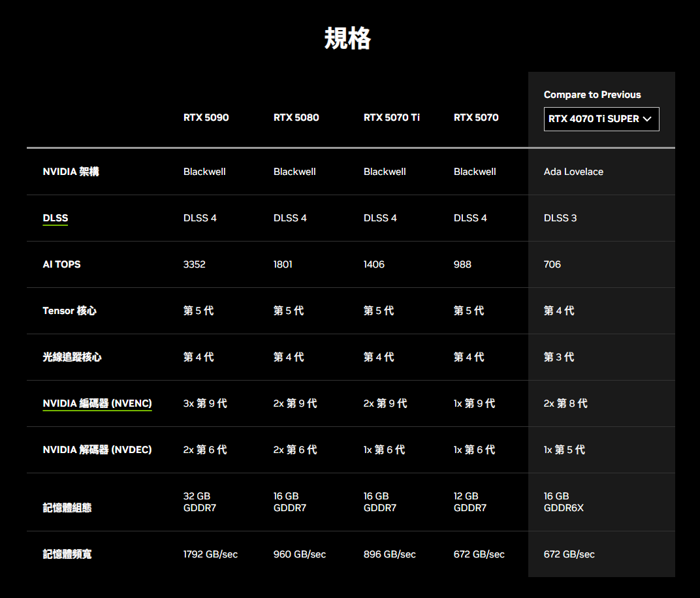The height and width of the screenshot is (598, 700).
Task: Click the Blackwell cell under RTX 5090
Action: pos(204,171)
